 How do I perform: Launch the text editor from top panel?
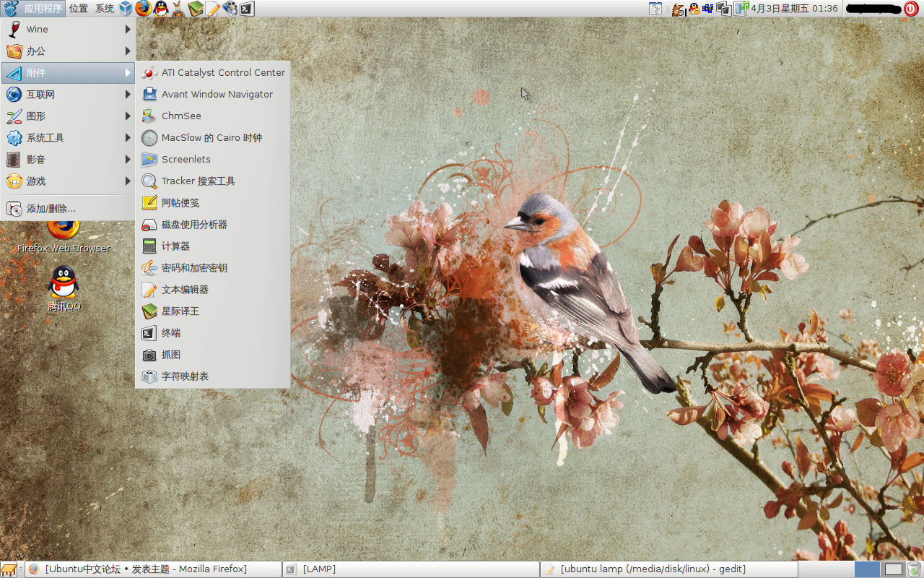coord(213,9)
